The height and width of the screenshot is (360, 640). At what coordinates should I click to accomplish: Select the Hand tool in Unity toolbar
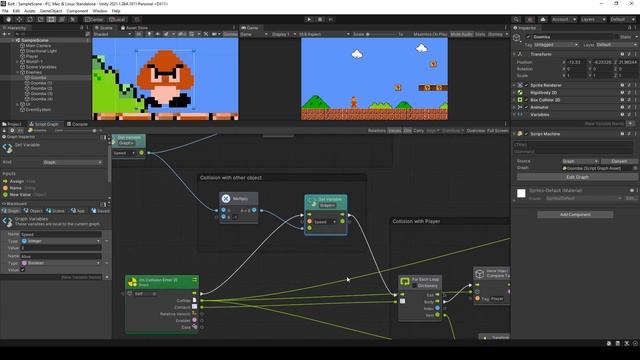pyautogui.click(x=9, y=19)
